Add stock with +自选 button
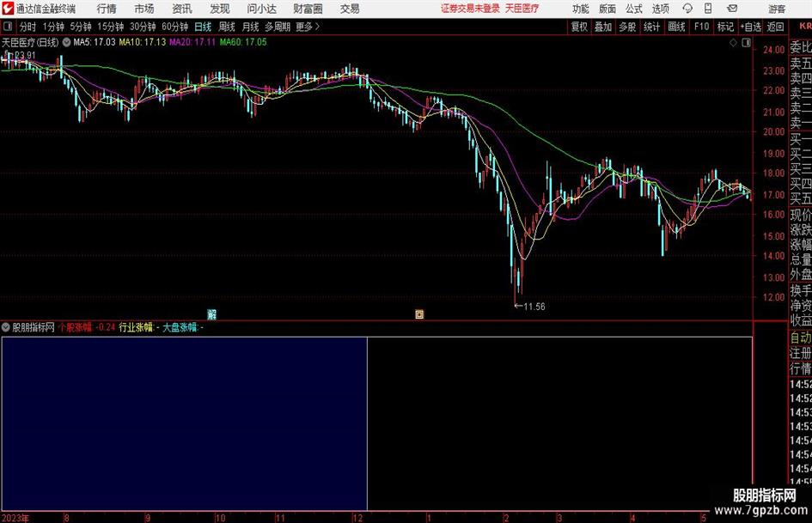The image size is (812, 523). pos(750,27)
